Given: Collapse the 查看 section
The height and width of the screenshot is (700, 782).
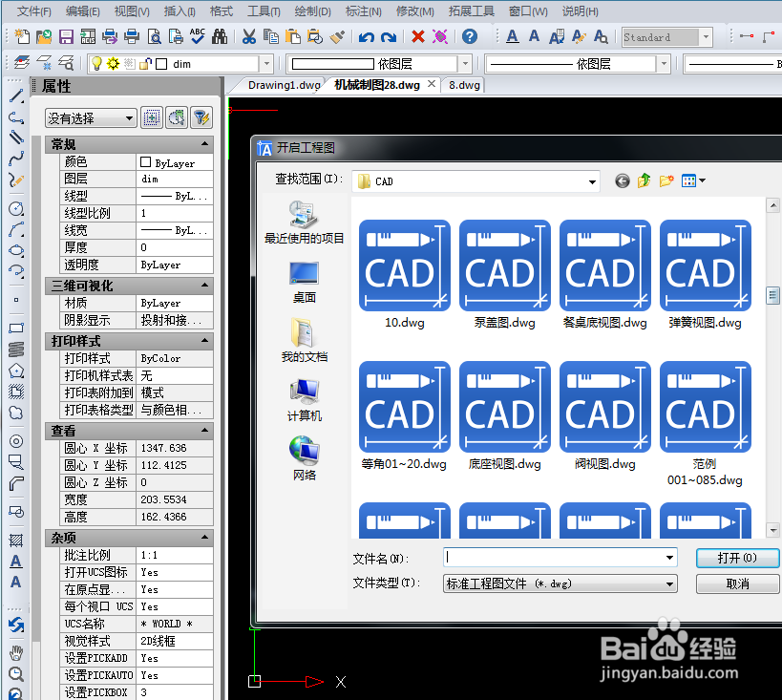Looking at the screenshot, I should click(204, 430).
